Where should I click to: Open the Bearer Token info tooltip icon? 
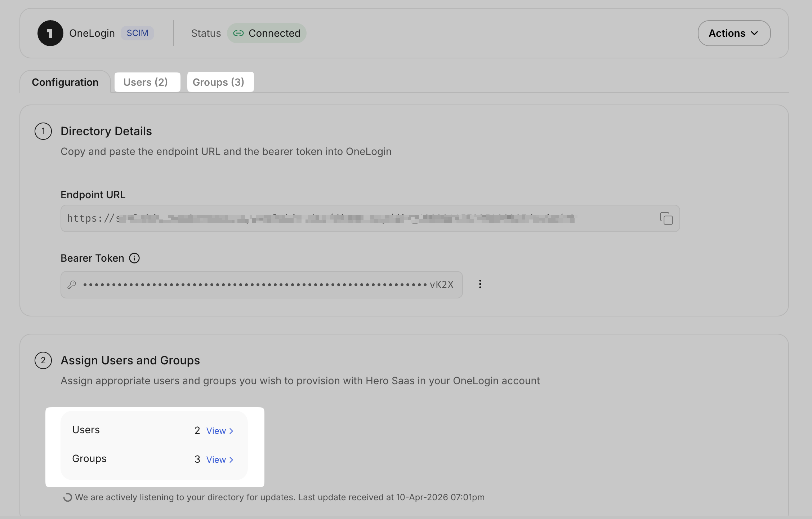tap(134, 258)
